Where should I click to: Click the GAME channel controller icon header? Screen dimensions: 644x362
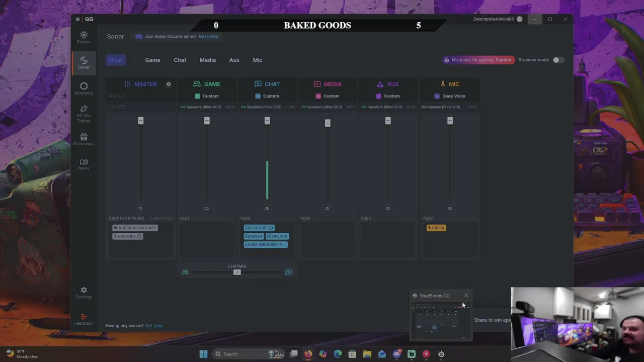coord(197,84)
